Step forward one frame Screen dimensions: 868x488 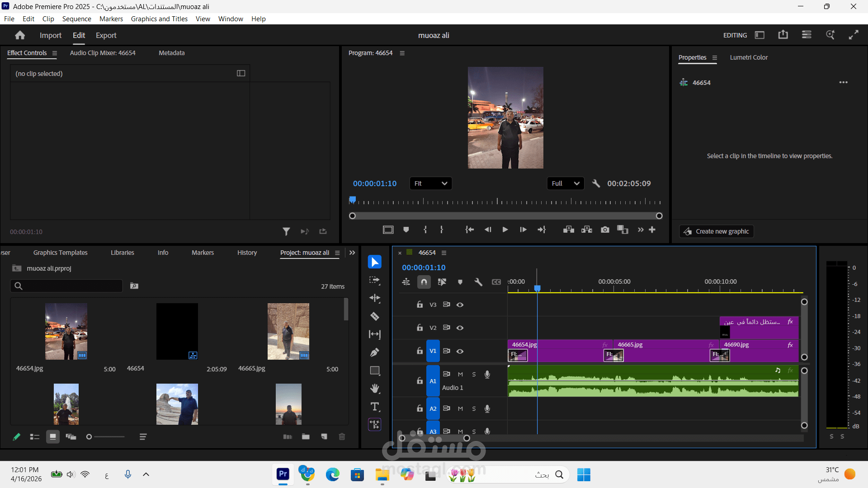tap(523, 230)
